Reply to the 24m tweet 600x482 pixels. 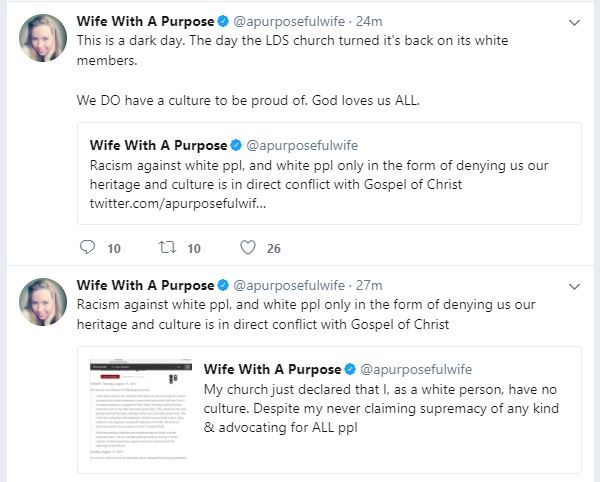[86, 248]
